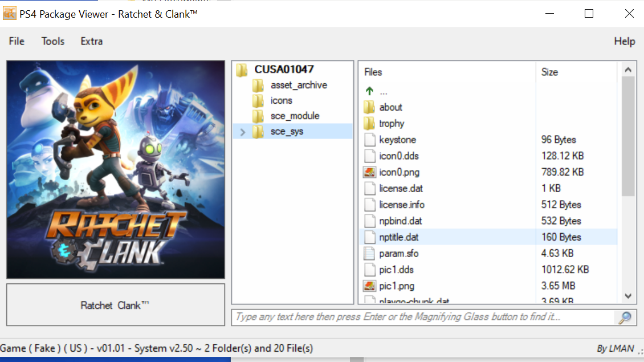
Task: Select the pic1.png file name
Action: tap(397, 286)
